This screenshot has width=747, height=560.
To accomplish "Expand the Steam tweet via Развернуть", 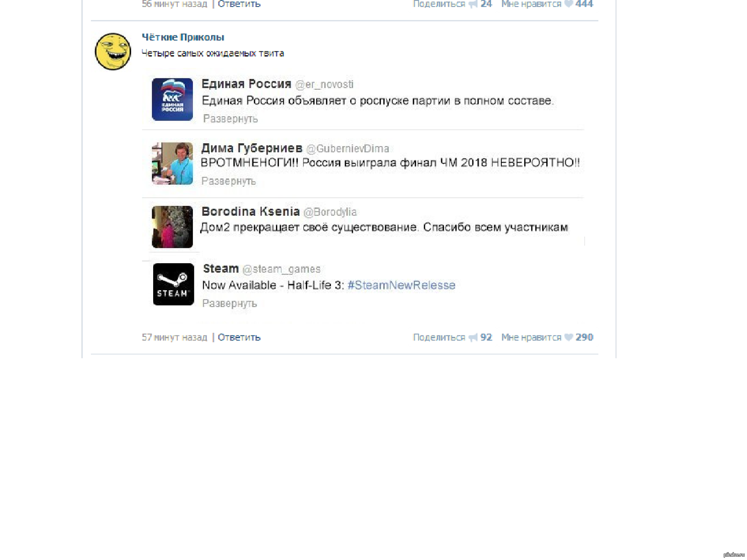I will [229, 303].
